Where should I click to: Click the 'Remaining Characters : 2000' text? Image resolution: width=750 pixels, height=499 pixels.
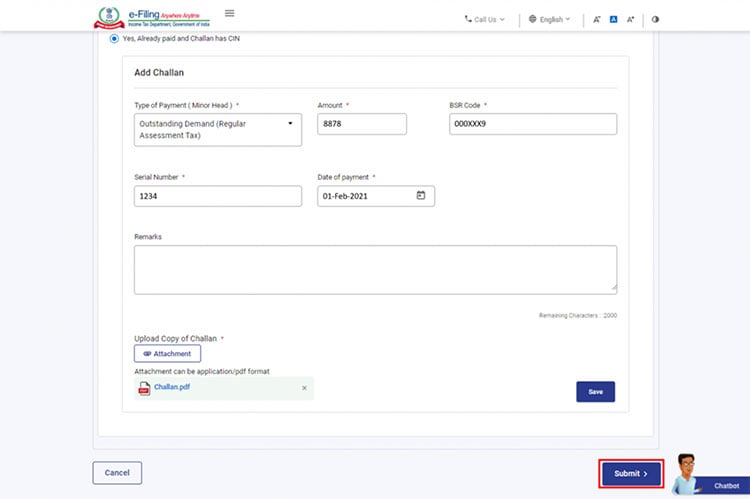pos(578,315)
